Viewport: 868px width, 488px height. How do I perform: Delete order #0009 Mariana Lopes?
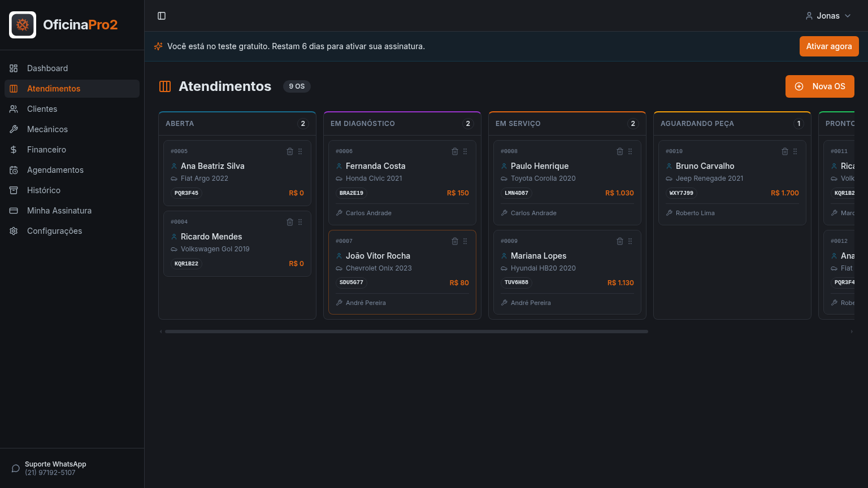click(x=620, y=241)
